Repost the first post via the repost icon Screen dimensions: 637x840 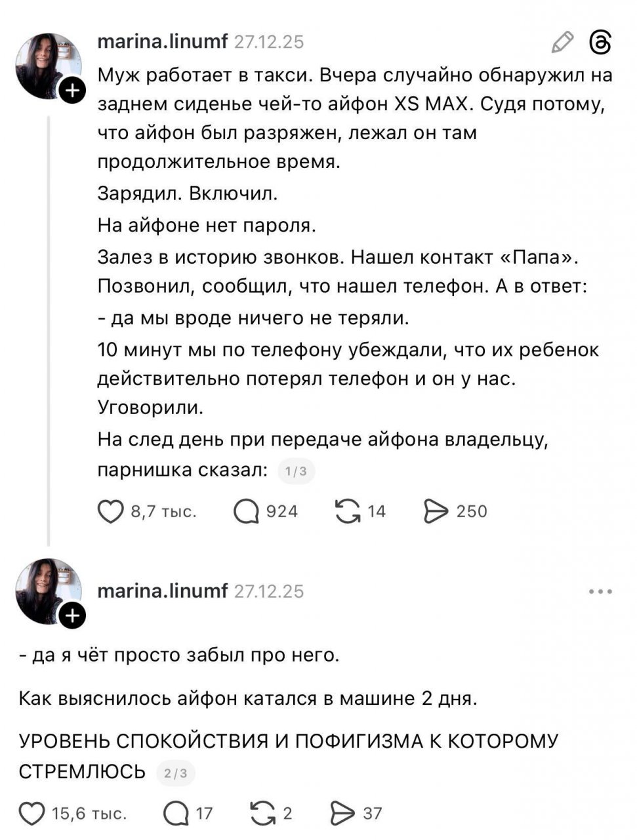click(349, 510)
